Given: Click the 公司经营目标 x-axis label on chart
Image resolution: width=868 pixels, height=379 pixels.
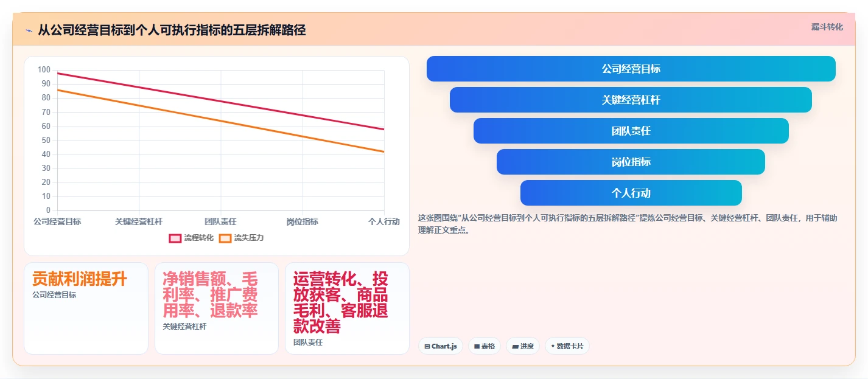Looking at the screenshot, I should pyautogui.click(x=57, y=221).
